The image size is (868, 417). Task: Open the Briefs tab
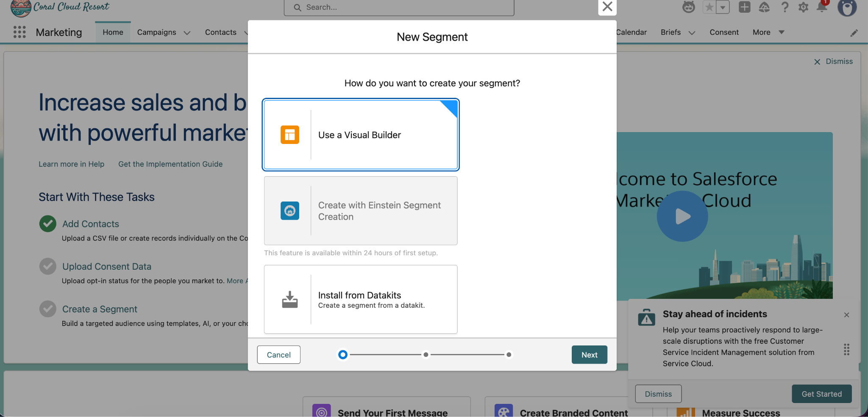tap(670, 32)
